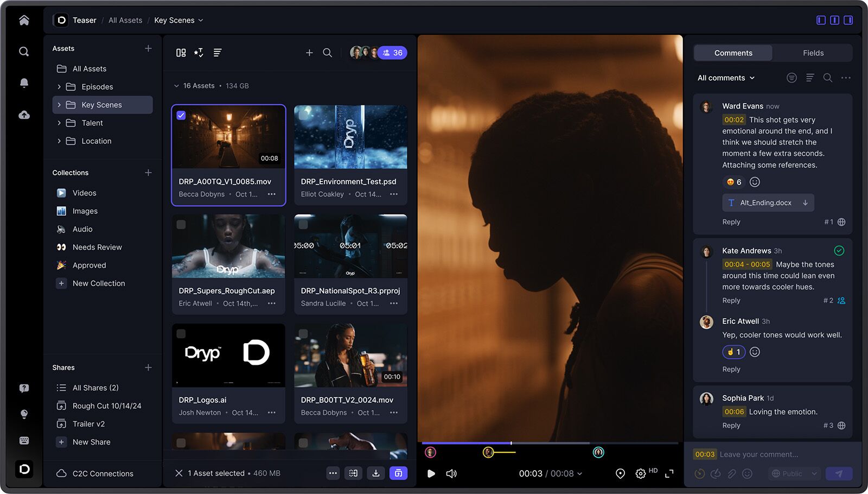Screen dimensions: 868x494
Task: Reply to Kate Andrews' comment
Action: point(731,300)
